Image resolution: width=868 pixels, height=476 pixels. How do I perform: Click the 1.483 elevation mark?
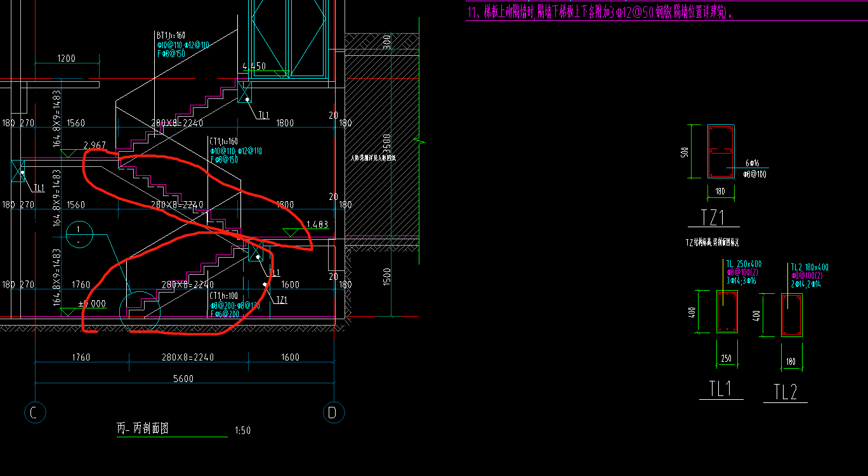pos(317,225)
